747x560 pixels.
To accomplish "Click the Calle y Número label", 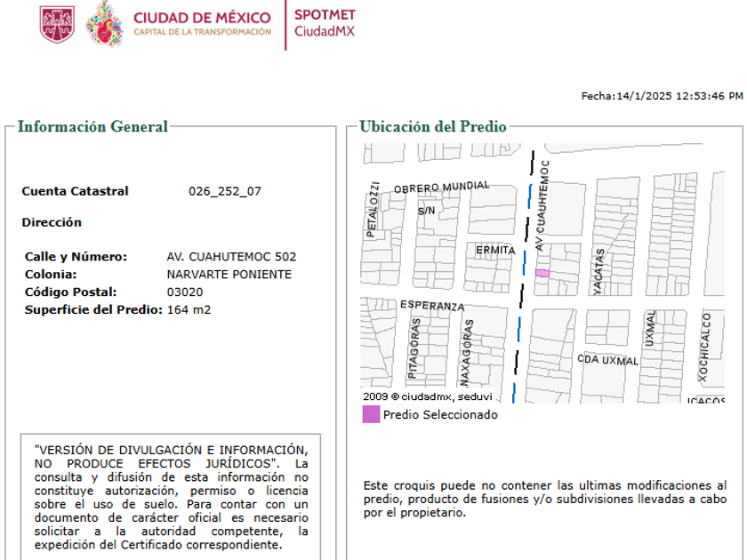I will pos(76,257).
